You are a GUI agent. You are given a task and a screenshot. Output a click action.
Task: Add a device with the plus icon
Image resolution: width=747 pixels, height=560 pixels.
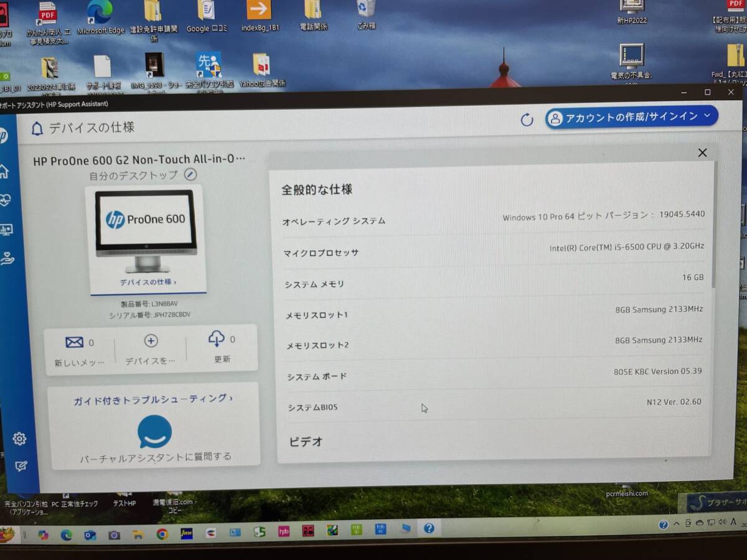point(151,340)
